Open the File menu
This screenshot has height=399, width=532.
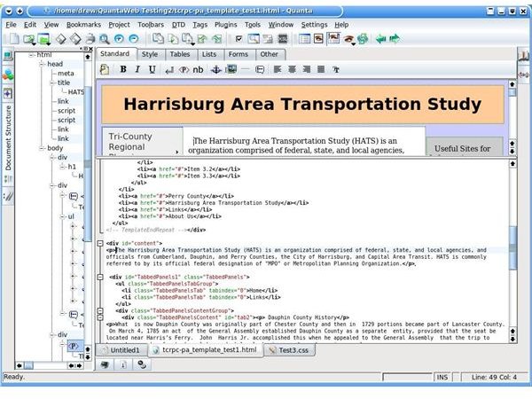11,25
